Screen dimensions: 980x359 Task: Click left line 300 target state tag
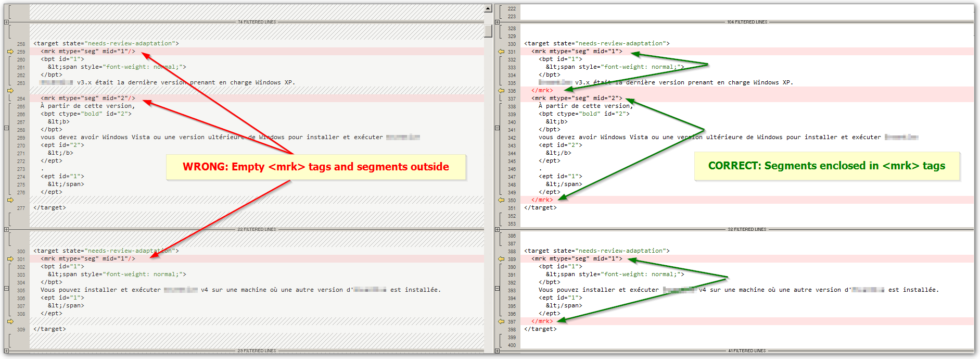[106, 251]
